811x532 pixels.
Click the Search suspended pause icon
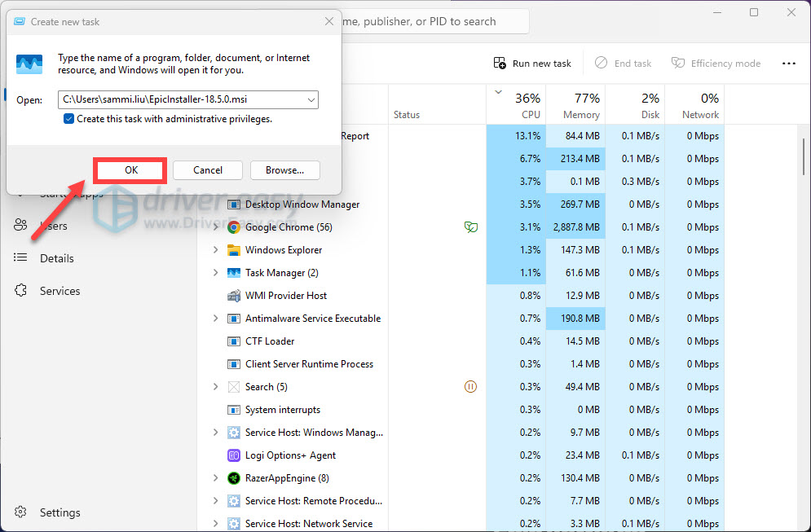pyautogui.click(x=470, y=386)
